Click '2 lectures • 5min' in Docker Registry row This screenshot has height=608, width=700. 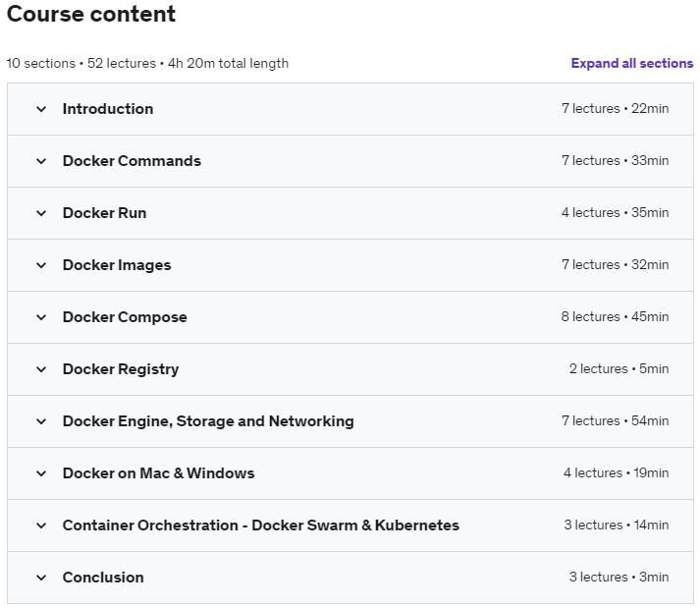(619, 368)
